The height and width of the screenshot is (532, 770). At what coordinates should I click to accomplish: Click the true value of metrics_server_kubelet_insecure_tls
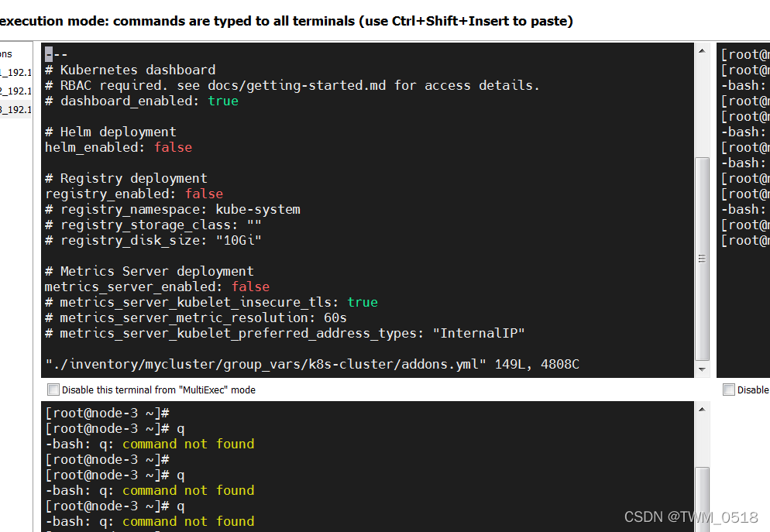coord(363,302)
